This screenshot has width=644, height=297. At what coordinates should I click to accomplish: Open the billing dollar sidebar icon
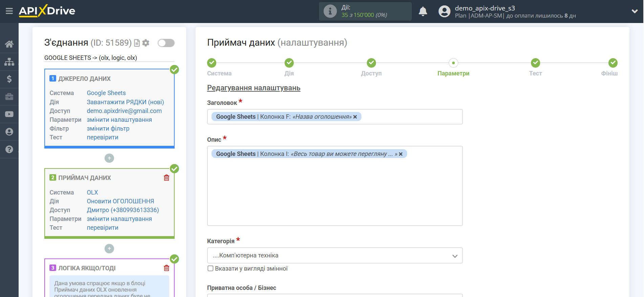coord(9,79)
